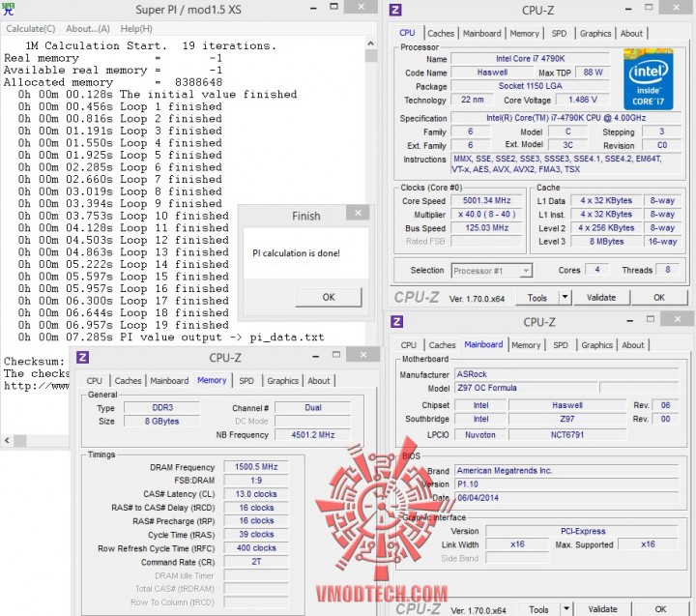Viewport: 696px width, 616px height.
Task: Select CPU tab in Memory window
Action: 94,381
